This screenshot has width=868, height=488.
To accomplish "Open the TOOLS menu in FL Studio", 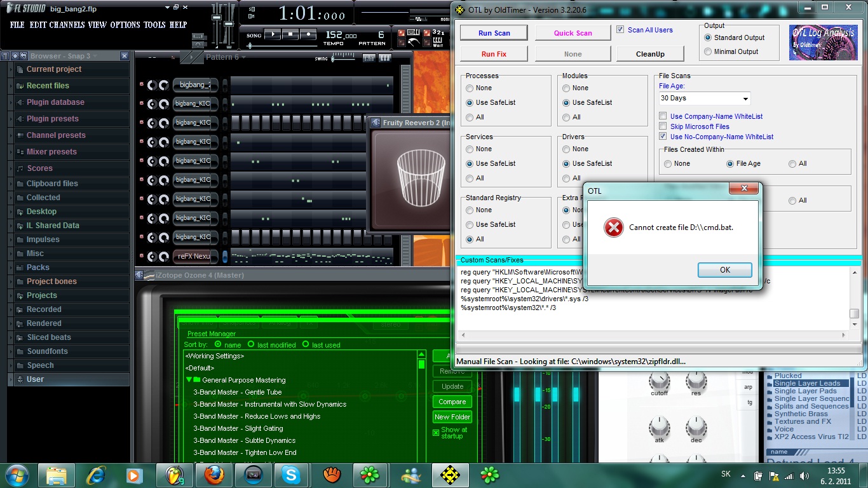I will point(154,25).
